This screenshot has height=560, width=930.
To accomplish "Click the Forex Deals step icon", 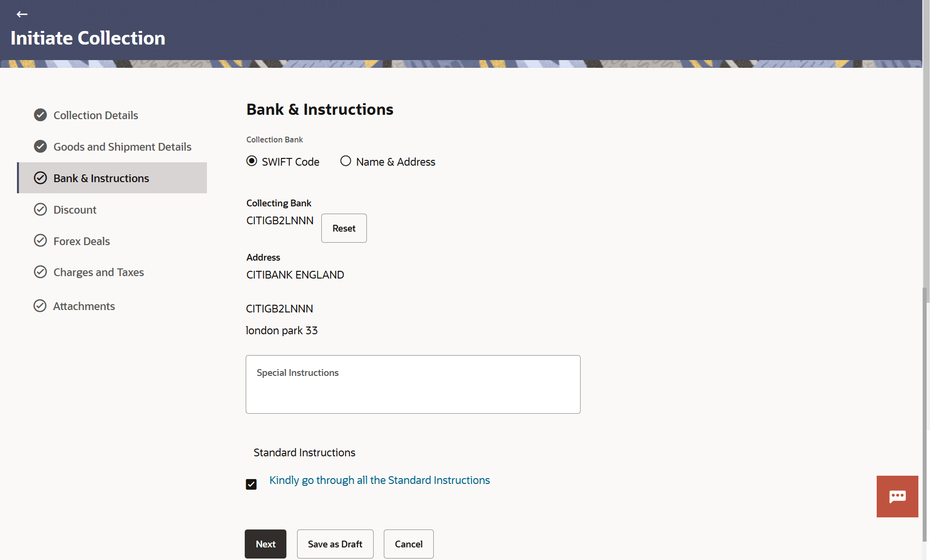I will (x=40, y=241).
